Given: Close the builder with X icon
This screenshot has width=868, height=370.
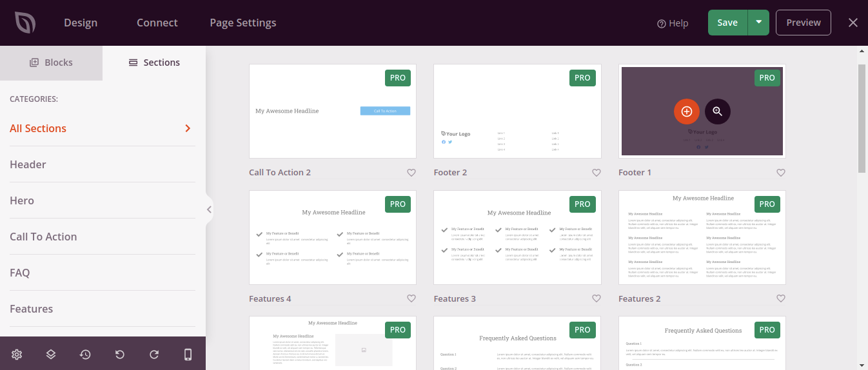Looking at the screenshot, I should 853,23.
